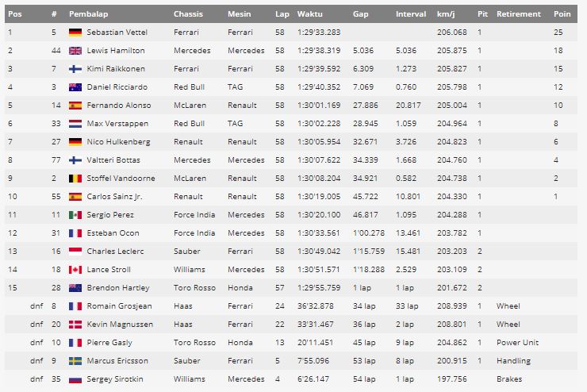
Task: Sort by the Waktu column header
Action: pyautogui.click(x=309, y=14)
